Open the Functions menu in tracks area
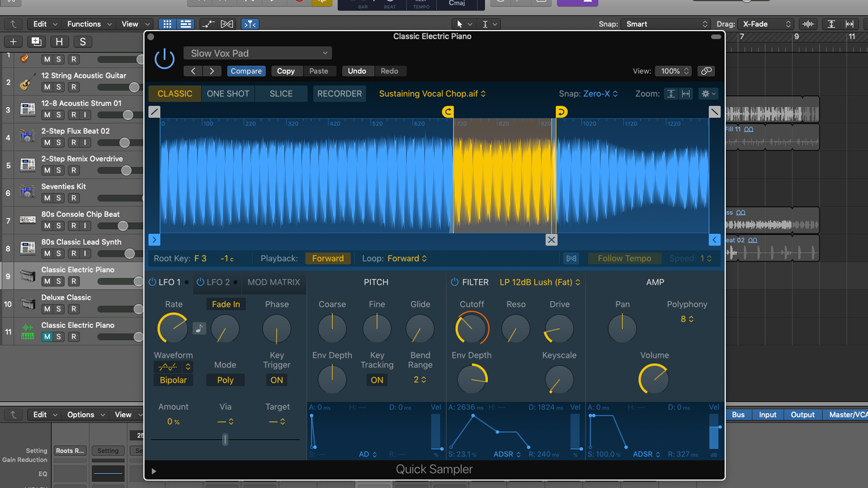868x488 pixels. tap(89, 24)
